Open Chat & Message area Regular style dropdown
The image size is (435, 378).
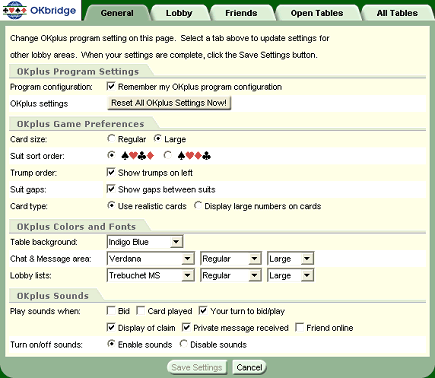coord(231,259)
